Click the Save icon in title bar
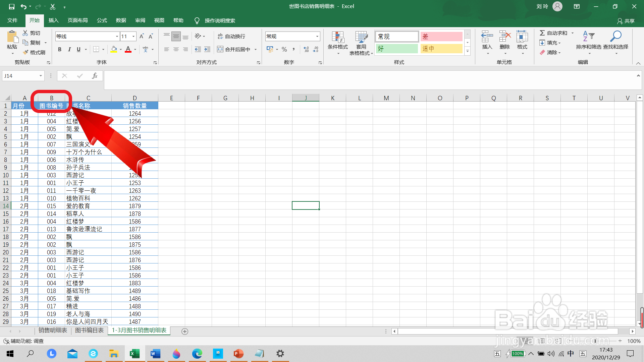 12,6
